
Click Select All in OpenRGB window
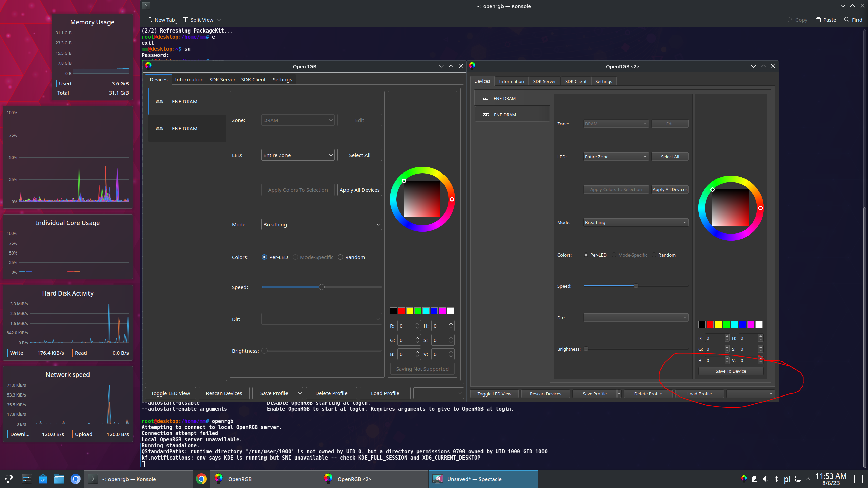click(359, 155)
